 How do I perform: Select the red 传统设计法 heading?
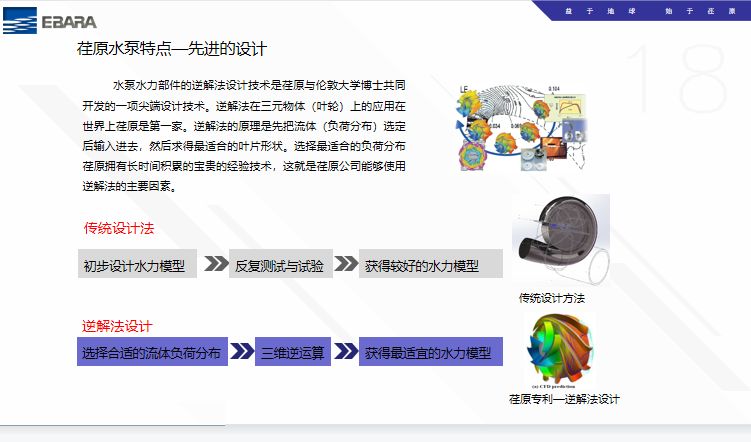coord(118,229)
